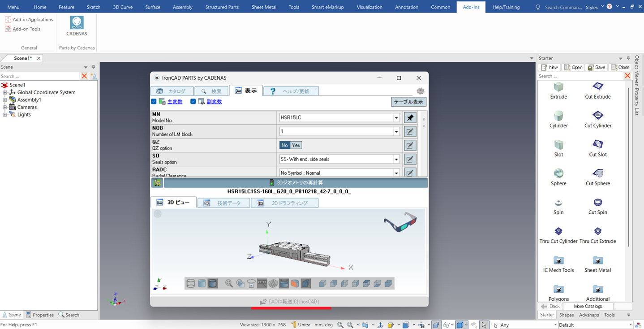Pick the Spin shape icon
644x329 pixels.
coord(558,202)
